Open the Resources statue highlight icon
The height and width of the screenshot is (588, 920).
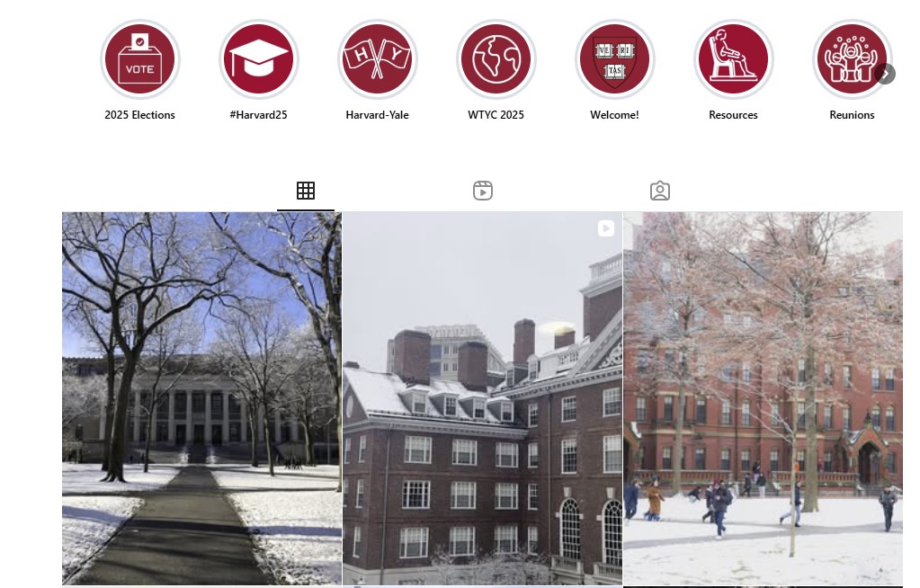coord(734,60)
